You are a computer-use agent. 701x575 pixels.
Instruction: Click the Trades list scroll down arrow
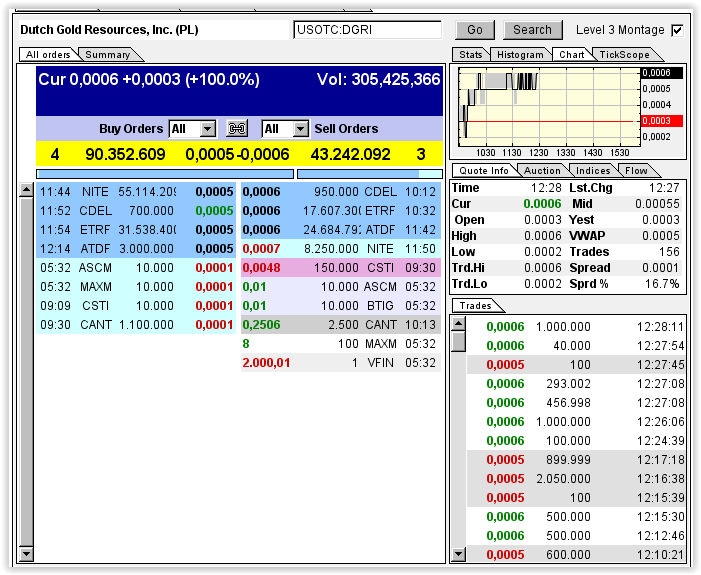click(x=458, y=554)
